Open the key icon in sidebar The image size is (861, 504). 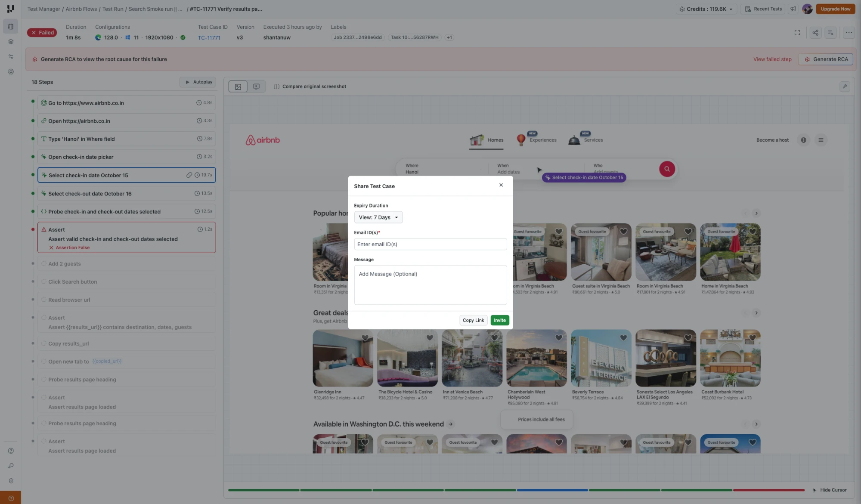click(11, 466)
